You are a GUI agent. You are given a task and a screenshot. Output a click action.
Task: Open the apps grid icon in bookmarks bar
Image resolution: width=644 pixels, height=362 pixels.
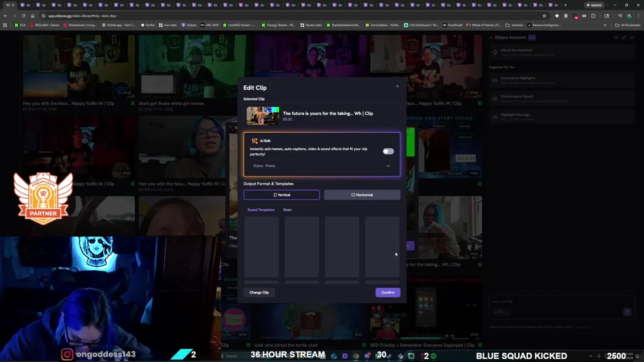tap(5, 25)
